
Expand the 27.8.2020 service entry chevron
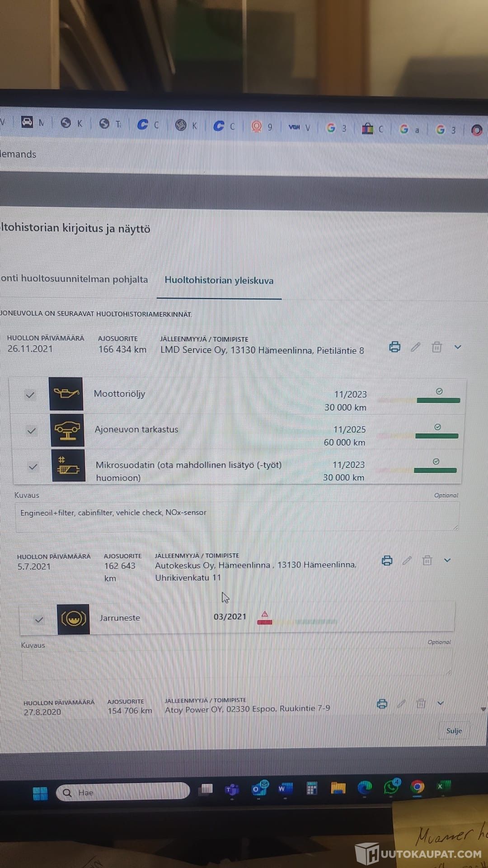(441, 703)
